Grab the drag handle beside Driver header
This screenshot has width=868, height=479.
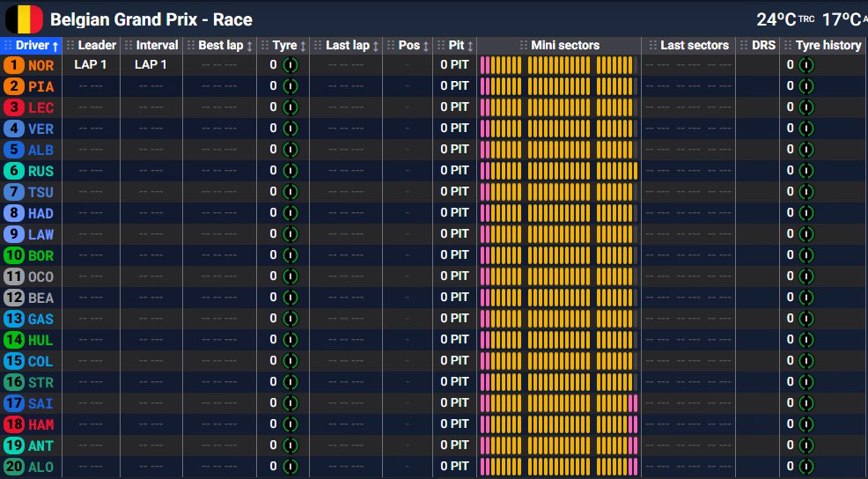tap(8, 46)
